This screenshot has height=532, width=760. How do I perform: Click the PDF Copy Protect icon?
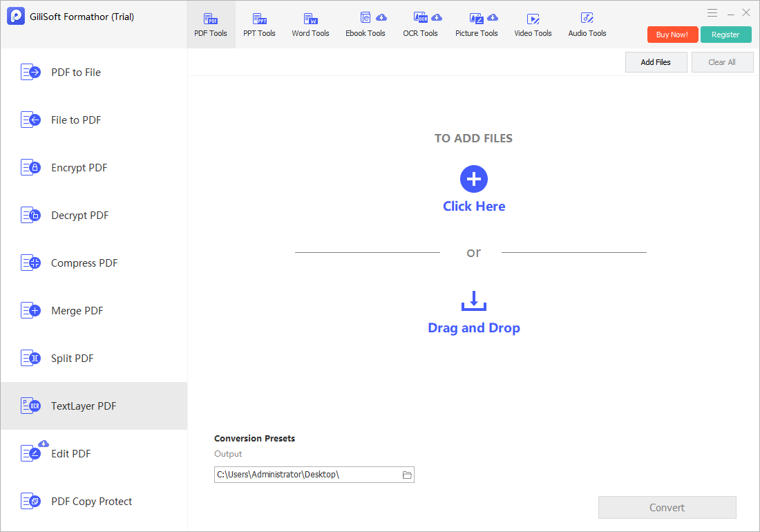30,502
